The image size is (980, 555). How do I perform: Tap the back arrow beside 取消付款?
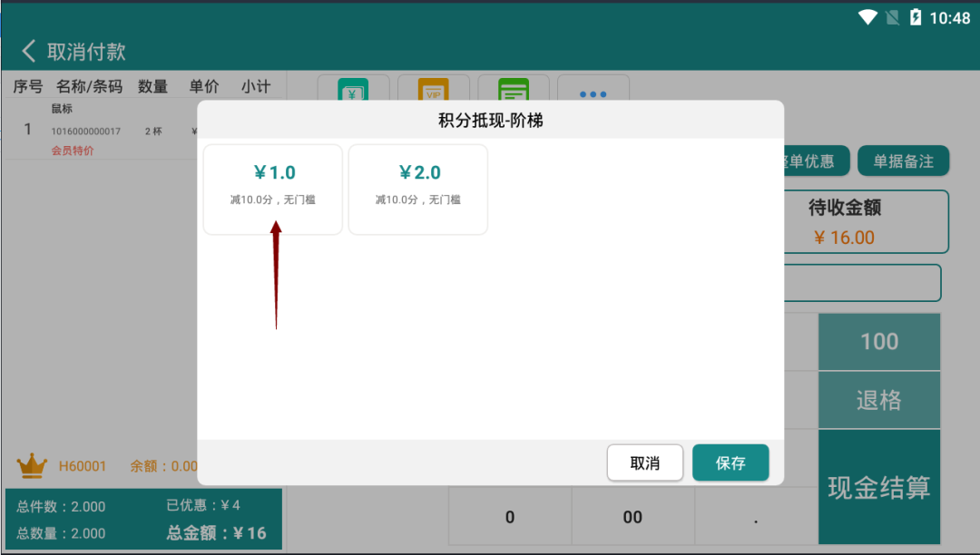coord(29,51)
